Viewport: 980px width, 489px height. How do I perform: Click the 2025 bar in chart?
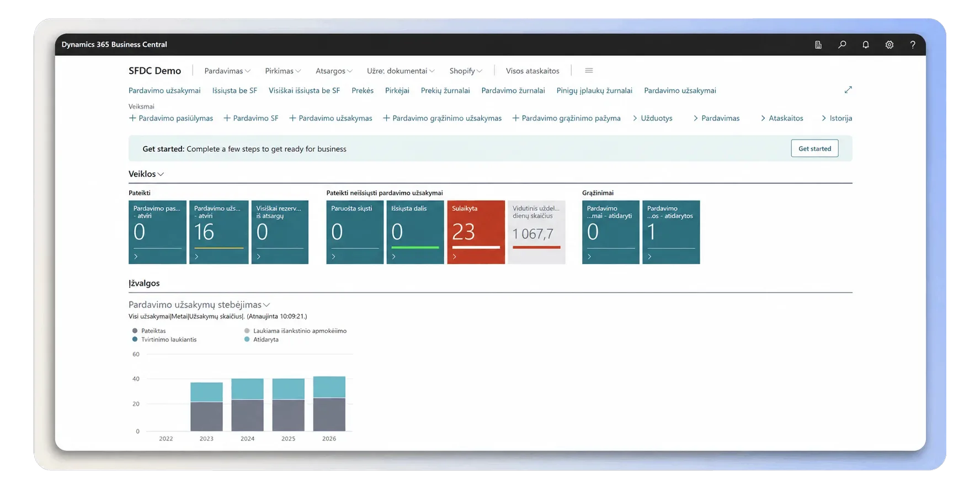[288, 405]
